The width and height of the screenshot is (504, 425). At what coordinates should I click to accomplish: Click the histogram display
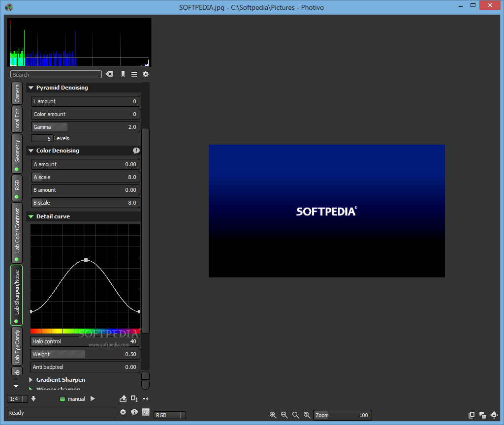pos(79,42)
